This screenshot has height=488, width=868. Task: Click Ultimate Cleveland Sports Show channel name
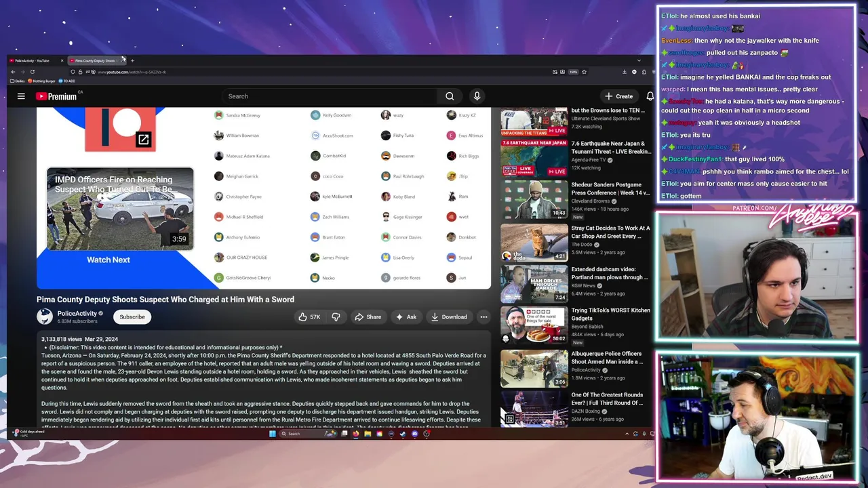click(606, 119)
